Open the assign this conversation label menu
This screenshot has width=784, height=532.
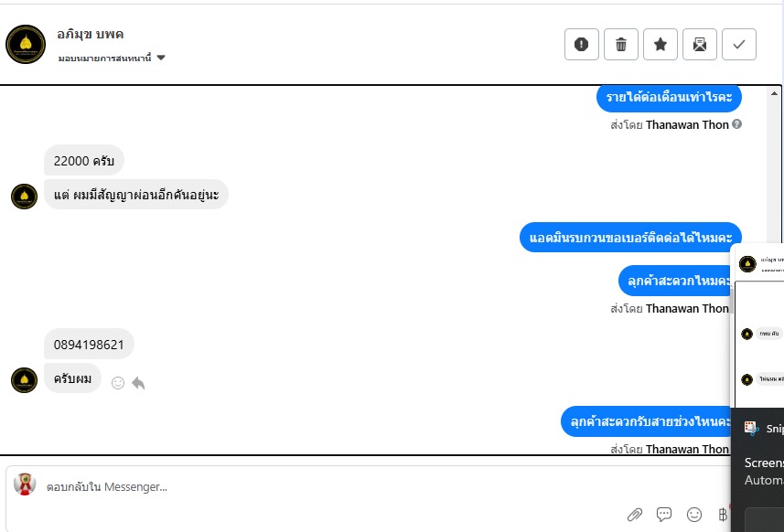(x=104, y=59)
